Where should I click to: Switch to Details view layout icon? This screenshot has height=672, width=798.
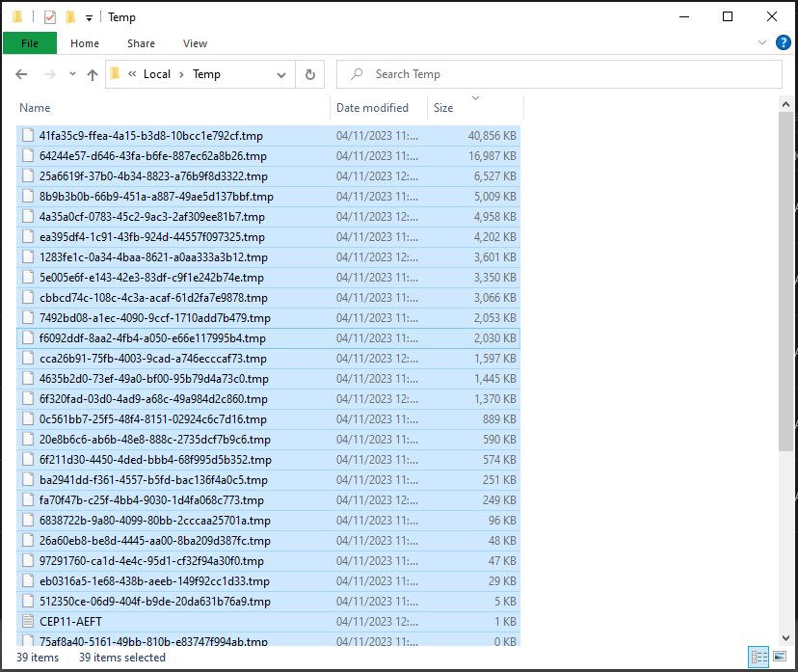(x=758, y=657)
